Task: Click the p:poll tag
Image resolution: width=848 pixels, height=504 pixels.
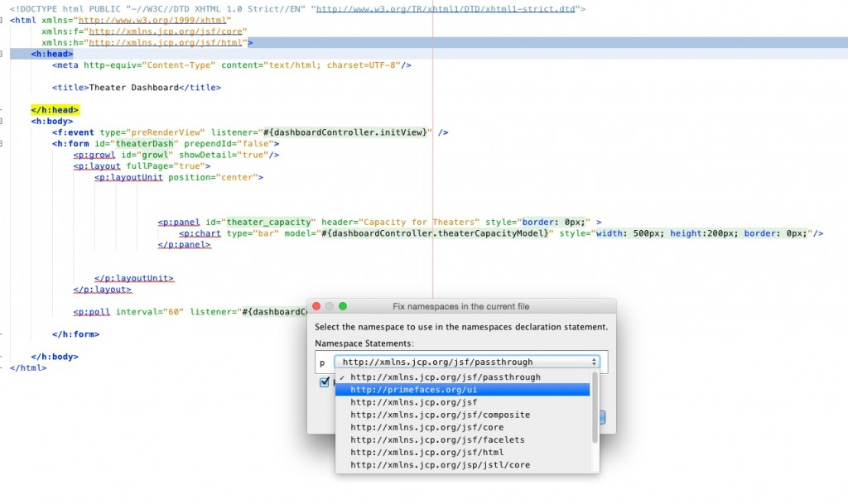Action: pos(91,312)
